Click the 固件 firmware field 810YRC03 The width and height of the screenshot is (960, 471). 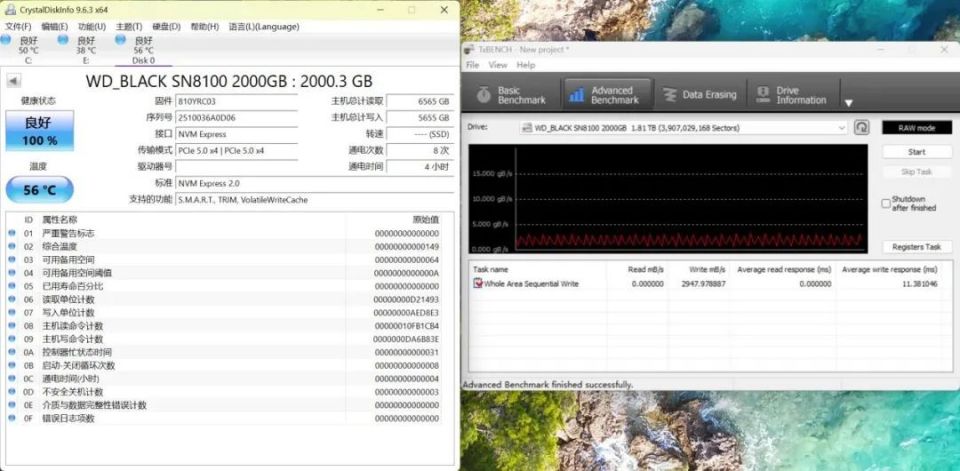pyautogui.click(x=236, y=101)
